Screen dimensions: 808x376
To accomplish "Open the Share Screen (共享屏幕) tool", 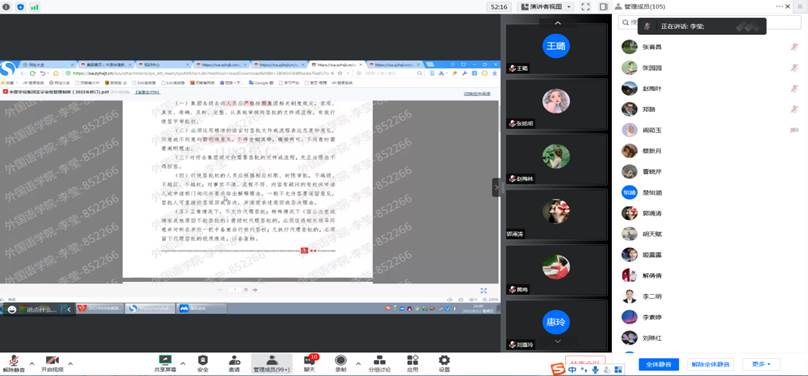I will tap(165, 364).
